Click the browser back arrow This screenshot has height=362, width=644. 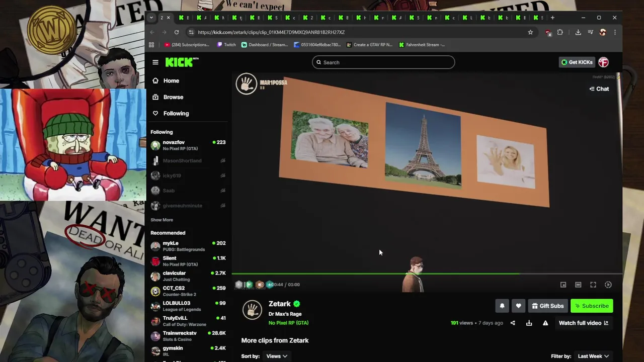tap(152, 32)
